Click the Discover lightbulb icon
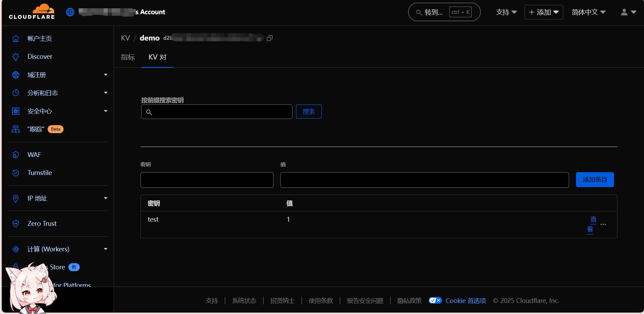644x314 pixels. point(16,57)
